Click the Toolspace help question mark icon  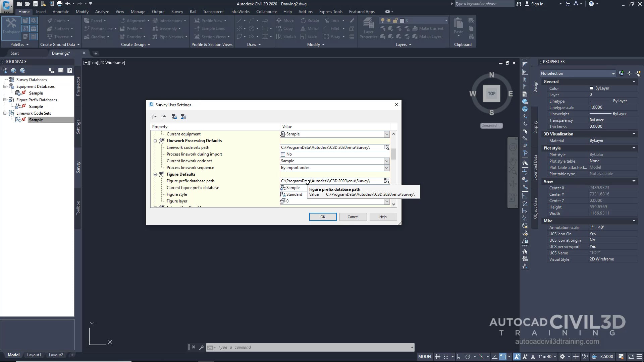(x=69, y=70)
